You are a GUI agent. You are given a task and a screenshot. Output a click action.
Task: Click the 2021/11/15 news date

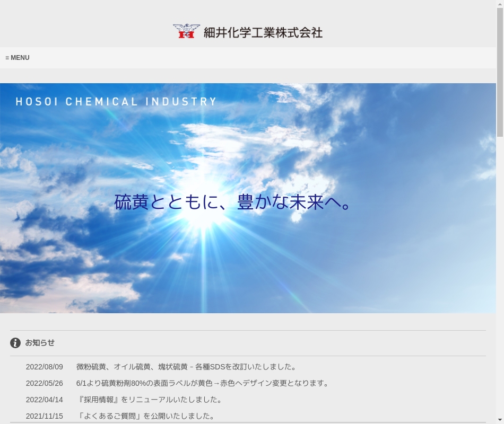point(45,416)
